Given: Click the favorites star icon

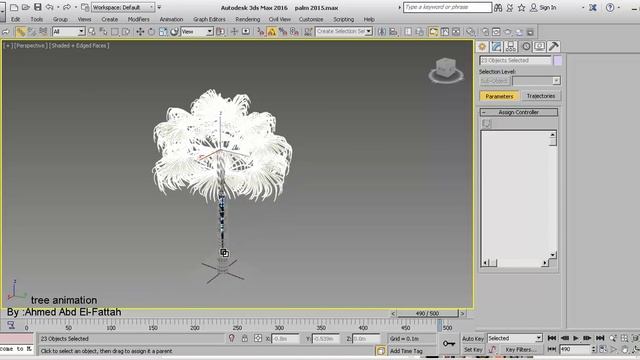Looking at the screenshot, I should (x=521, y=7).
